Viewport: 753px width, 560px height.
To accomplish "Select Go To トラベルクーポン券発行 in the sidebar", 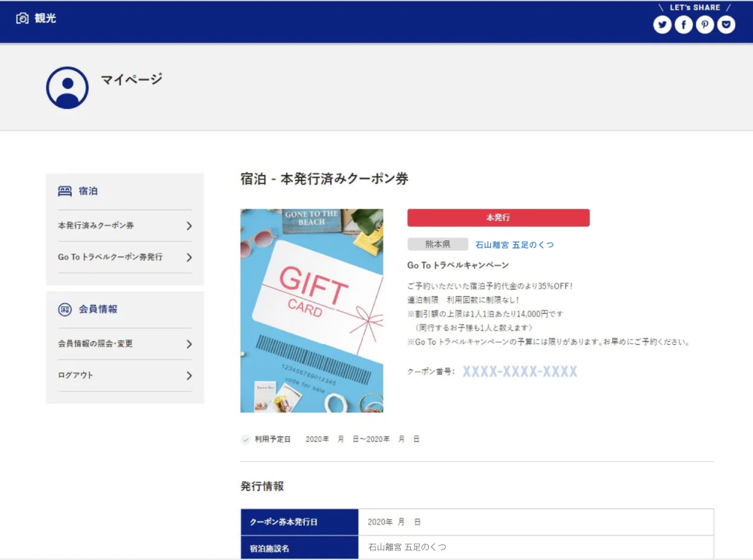I will point(110,257).
